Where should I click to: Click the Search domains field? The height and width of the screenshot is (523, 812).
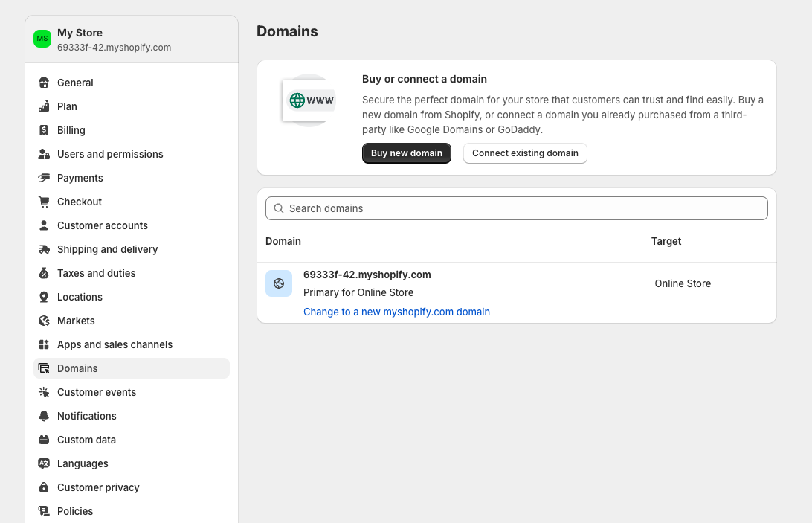coord(516,208)
